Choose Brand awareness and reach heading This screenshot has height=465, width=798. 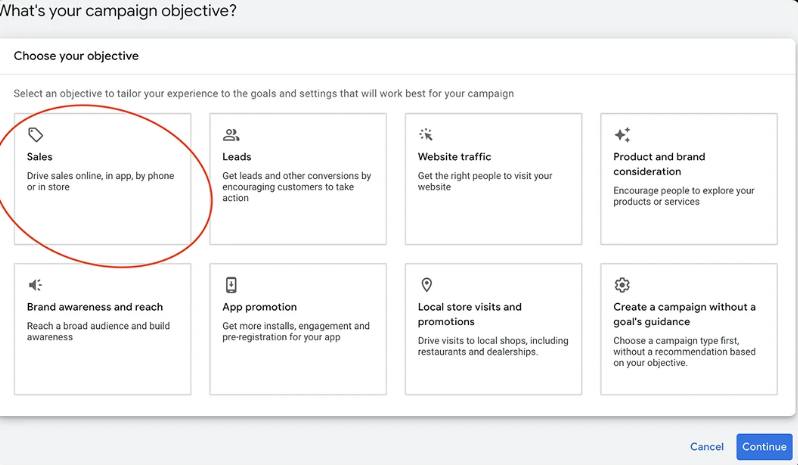click(x=95, y=307)
